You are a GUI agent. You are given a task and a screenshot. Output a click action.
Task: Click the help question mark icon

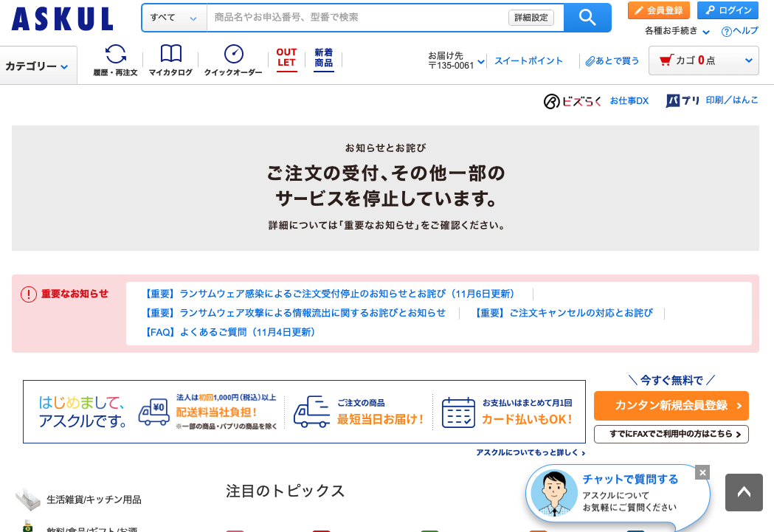(726, 32)
